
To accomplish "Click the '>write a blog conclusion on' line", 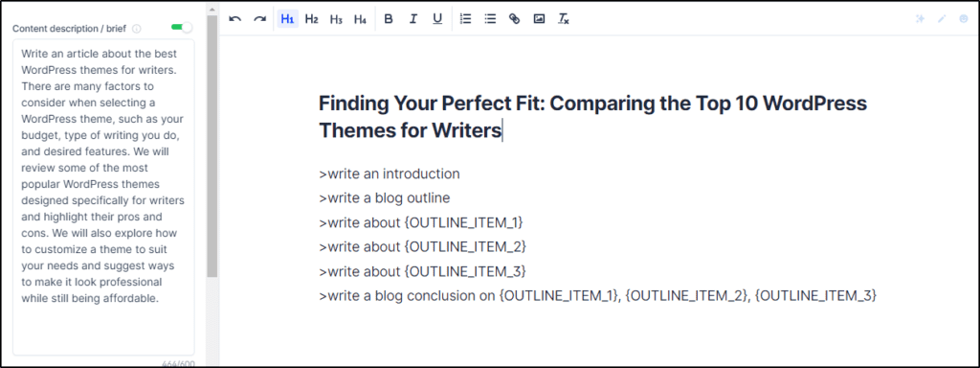I will tap(597, 296).
